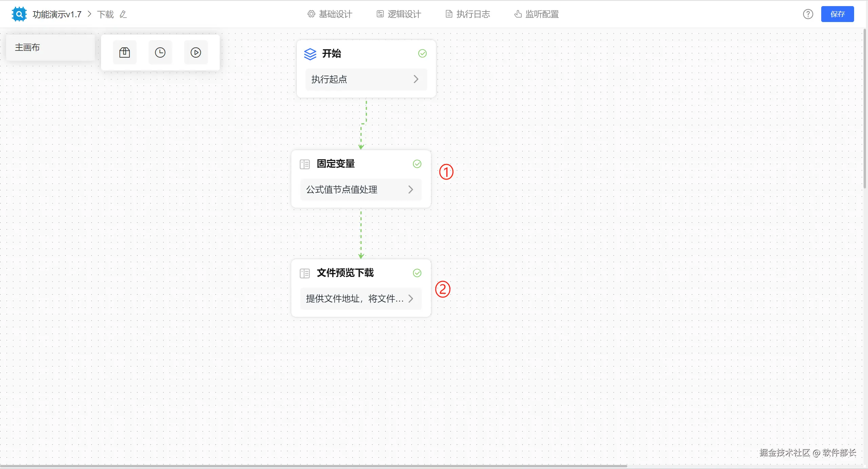Click the layers icon on 开始 node

click(x=310, y=54)
